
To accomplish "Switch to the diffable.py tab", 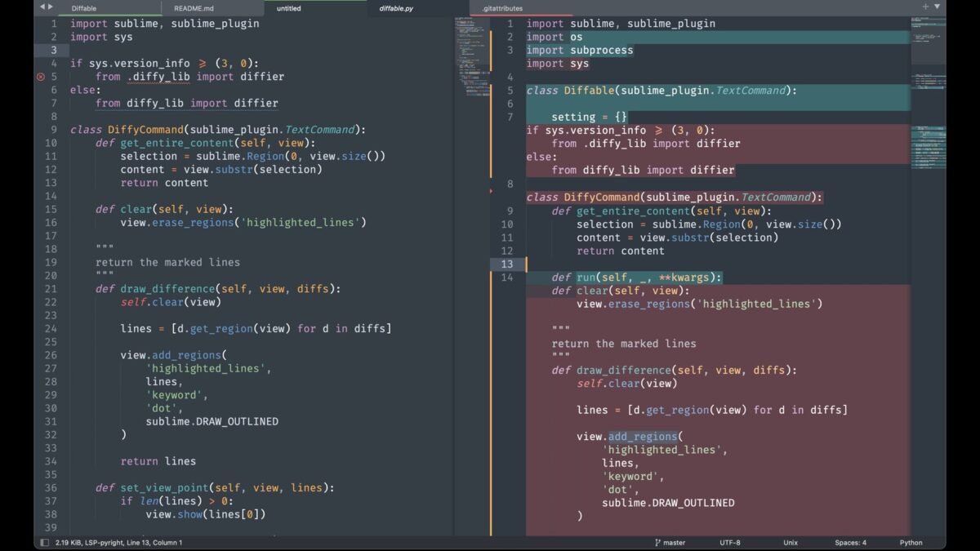I will click(x=396, y=8).
